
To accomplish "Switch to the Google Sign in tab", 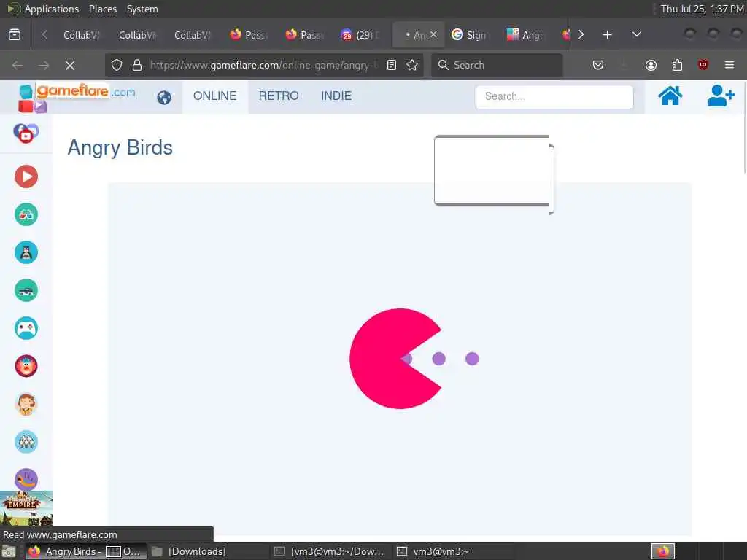I will (x=471, y=35).
